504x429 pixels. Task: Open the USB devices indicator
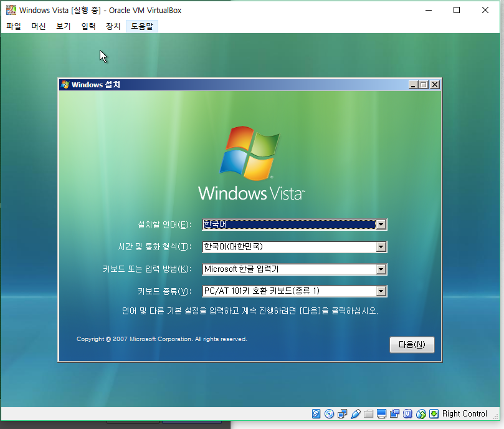[x=355, y=414]
